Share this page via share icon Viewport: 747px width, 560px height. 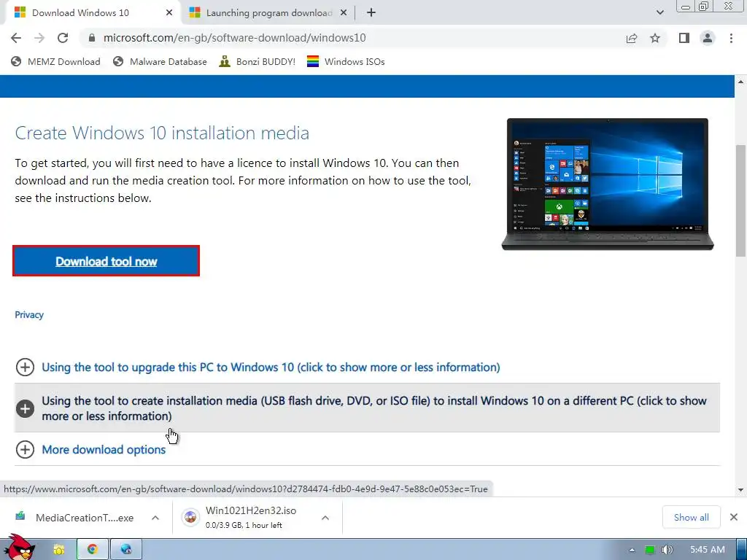pos(632,38)
